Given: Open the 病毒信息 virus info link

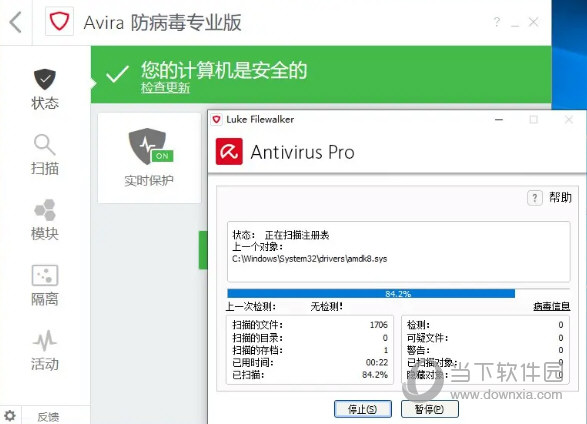Looking at the screenshot, I should (x=551, y=306).
